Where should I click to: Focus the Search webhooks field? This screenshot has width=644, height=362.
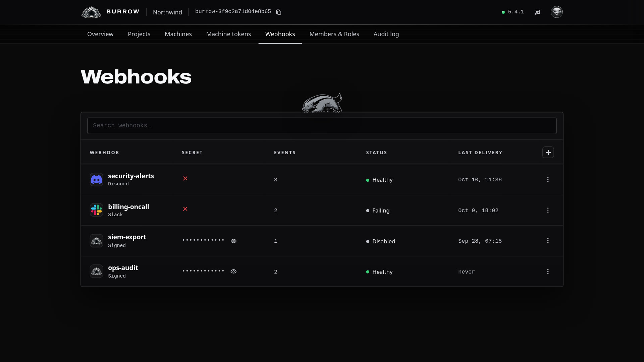point(322,126)
